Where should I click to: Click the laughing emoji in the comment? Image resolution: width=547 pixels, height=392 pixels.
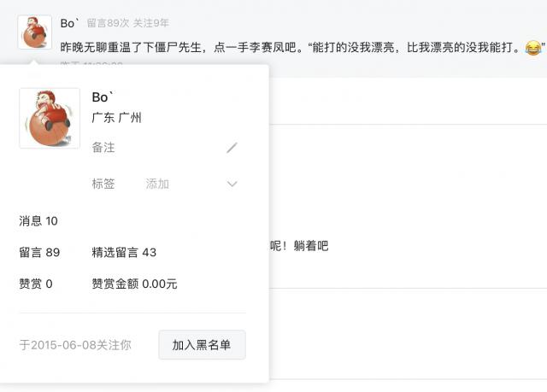(x=533, y=47)
